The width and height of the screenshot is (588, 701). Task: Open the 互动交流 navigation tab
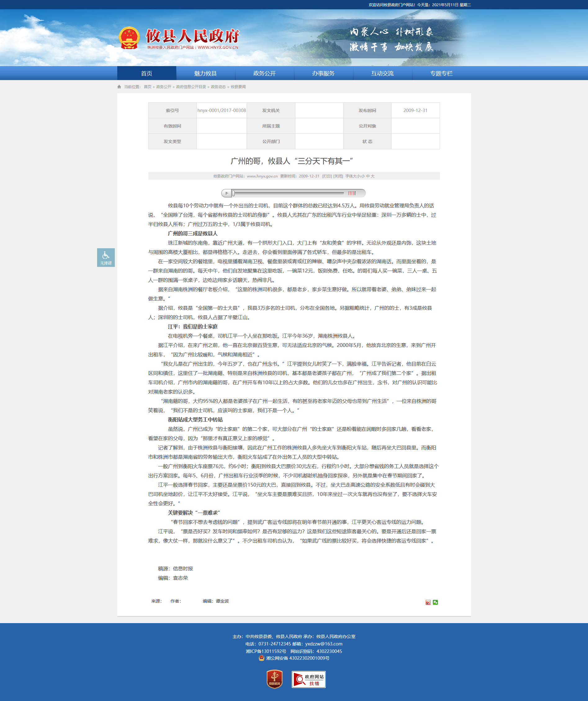pyautogui.click(x=383, y=74)
